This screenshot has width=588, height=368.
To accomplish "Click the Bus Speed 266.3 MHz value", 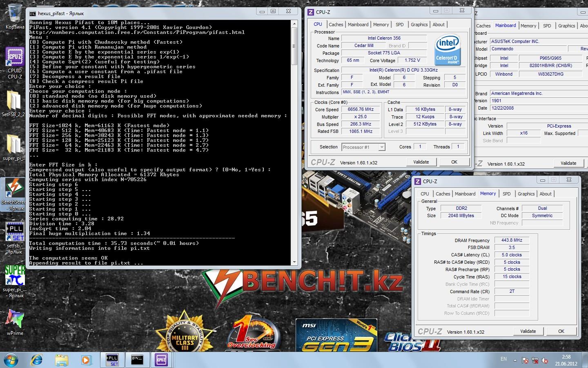I will (x=361, y=124).
